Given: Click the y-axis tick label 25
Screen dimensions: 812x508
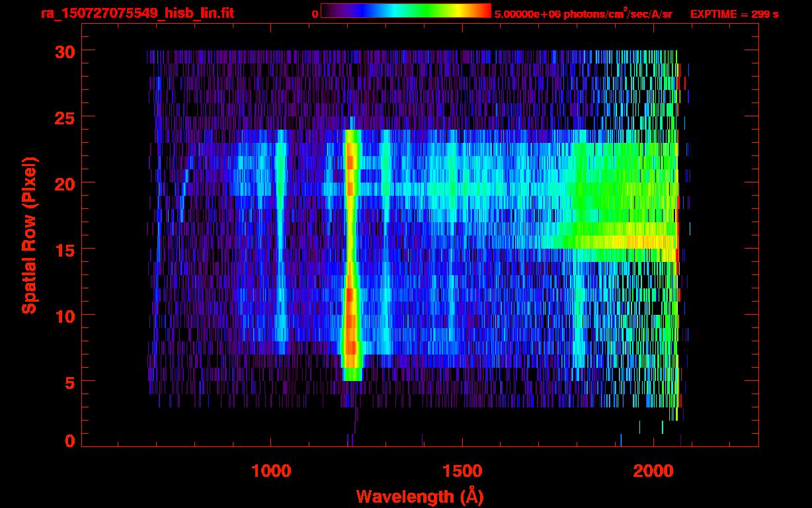Looking at the screenshot, I should (x=64, y=117).
